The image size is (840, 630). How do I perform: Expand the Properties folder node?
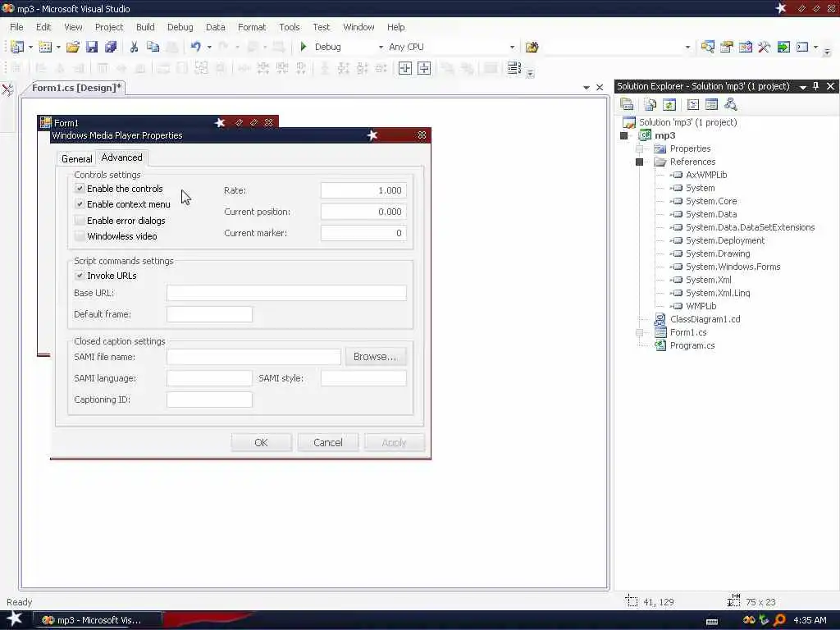640,148
